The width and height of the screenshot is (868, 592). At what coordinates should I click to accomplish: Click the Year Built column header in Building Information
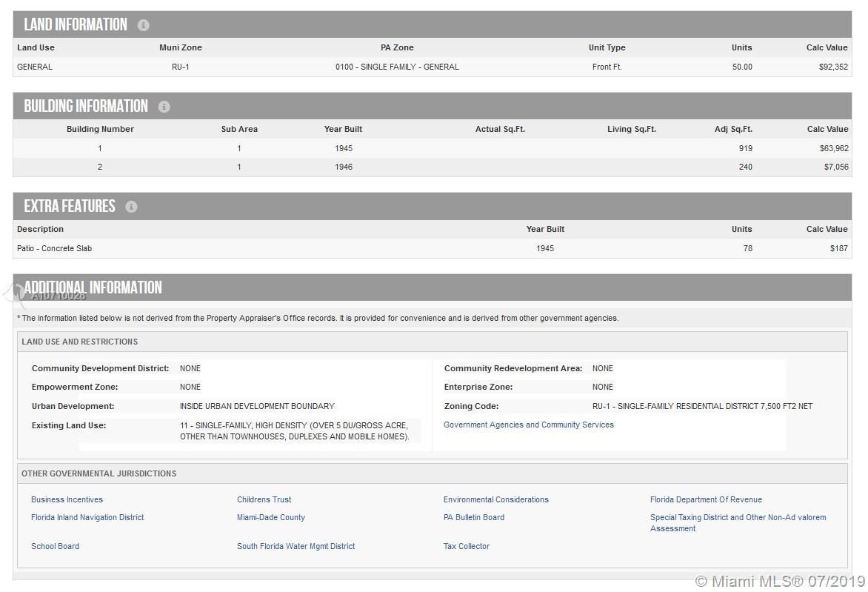pos(343,129)
